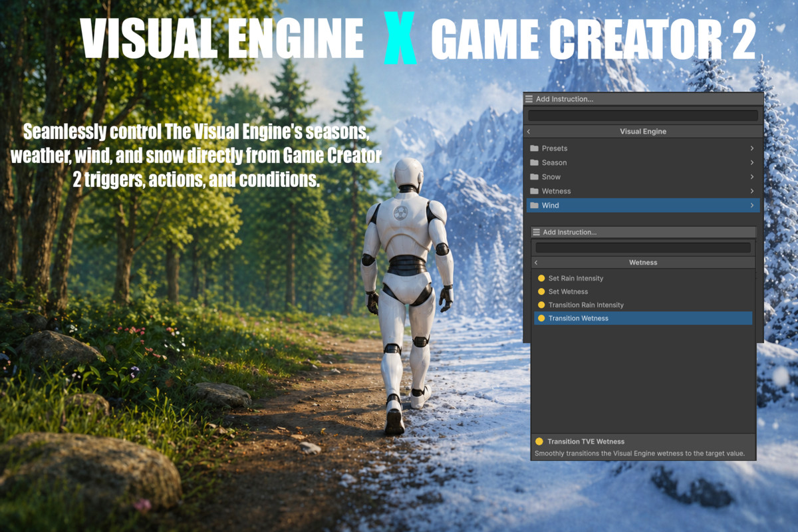Open the Snow folder
This screenshot has height=532, width=798.
coord(642,177)
